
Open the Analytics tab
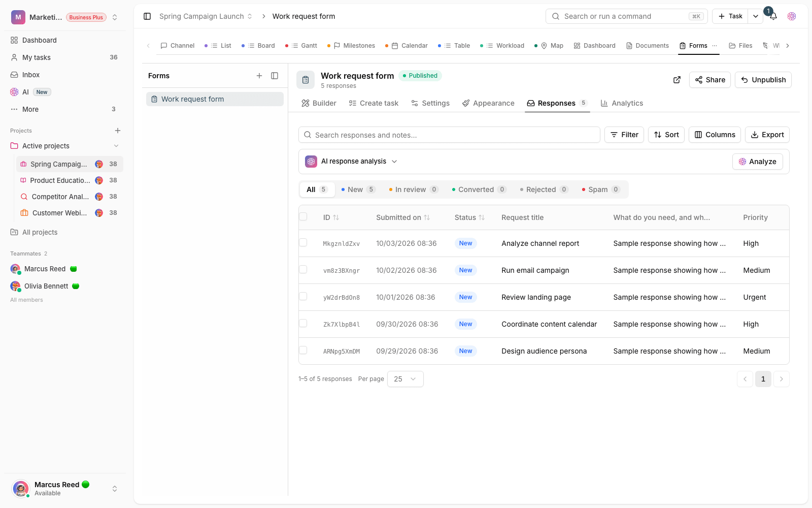pos(622,103)
